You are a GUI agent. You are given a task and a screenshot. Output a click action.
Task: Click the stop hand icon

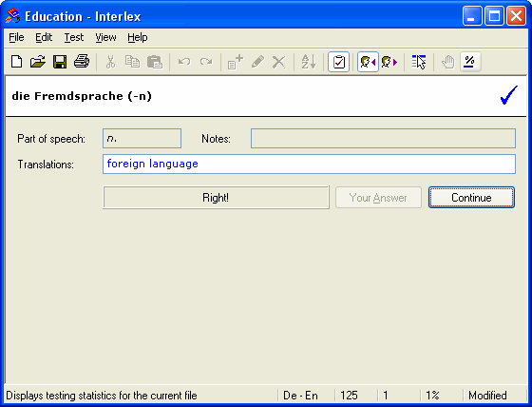click(448, 62)
